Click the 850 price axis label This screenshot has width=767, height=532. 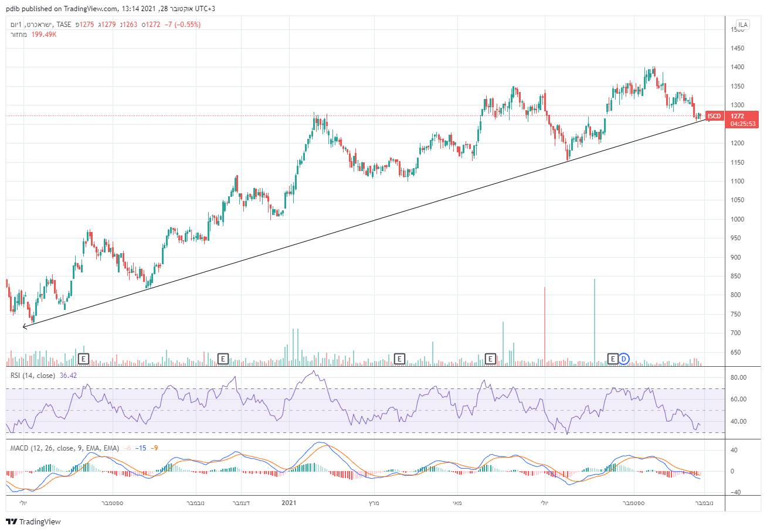pos(735,276)
